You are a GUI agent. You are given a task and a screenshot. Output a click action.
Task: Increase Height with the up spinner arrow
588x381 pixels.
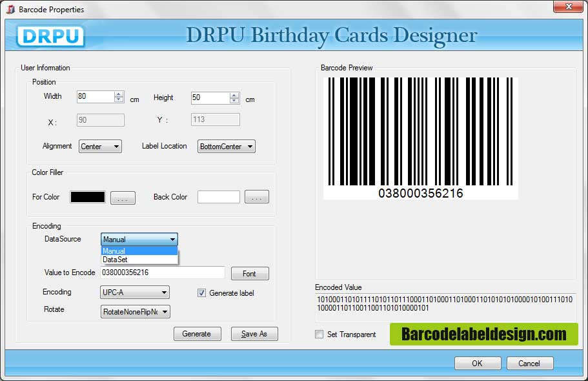tap(234, 96)
